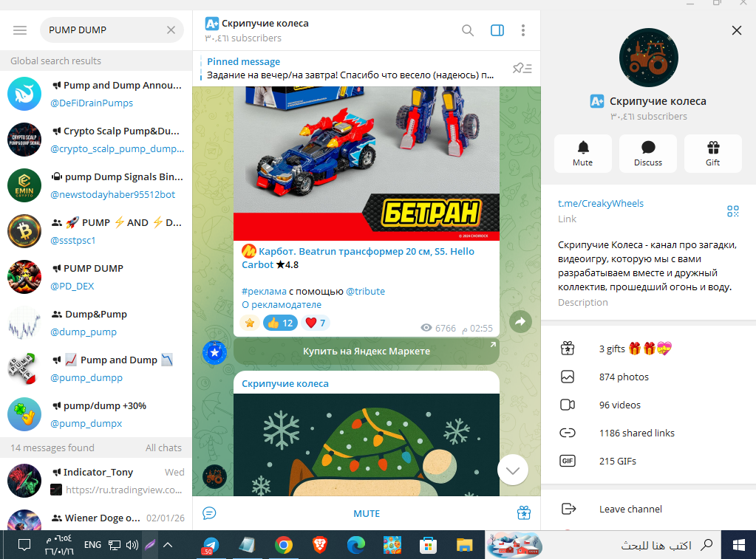The image size is (756, 559).
Task: Open the БЕТРАН robot toy image
Action: point(367,163)
